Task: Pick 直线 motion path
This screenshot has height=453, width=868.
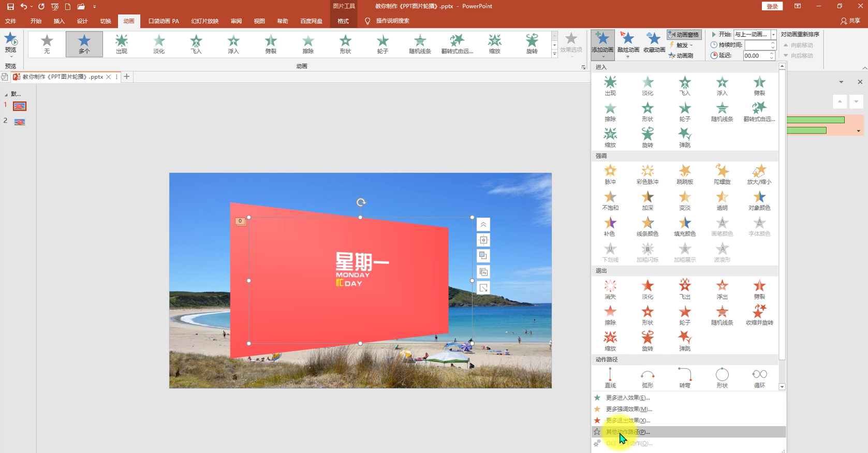Action: pyautogui.click(x=610, y=378)
